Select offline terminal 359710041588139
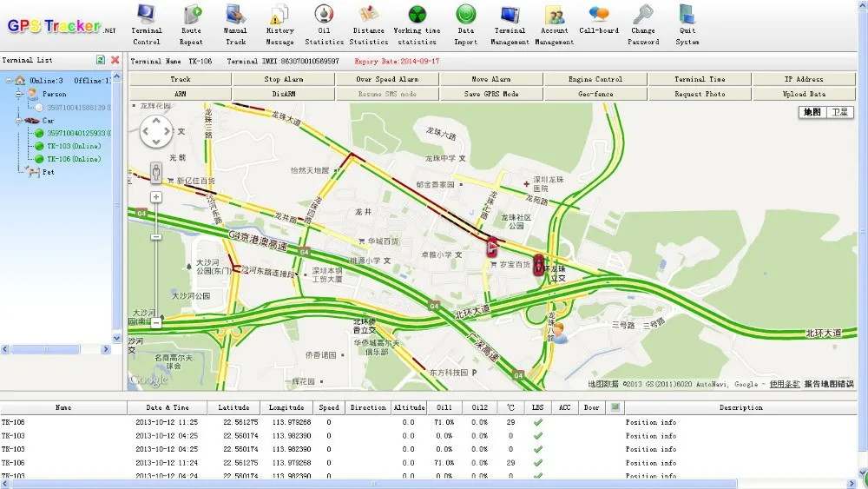 79,108
